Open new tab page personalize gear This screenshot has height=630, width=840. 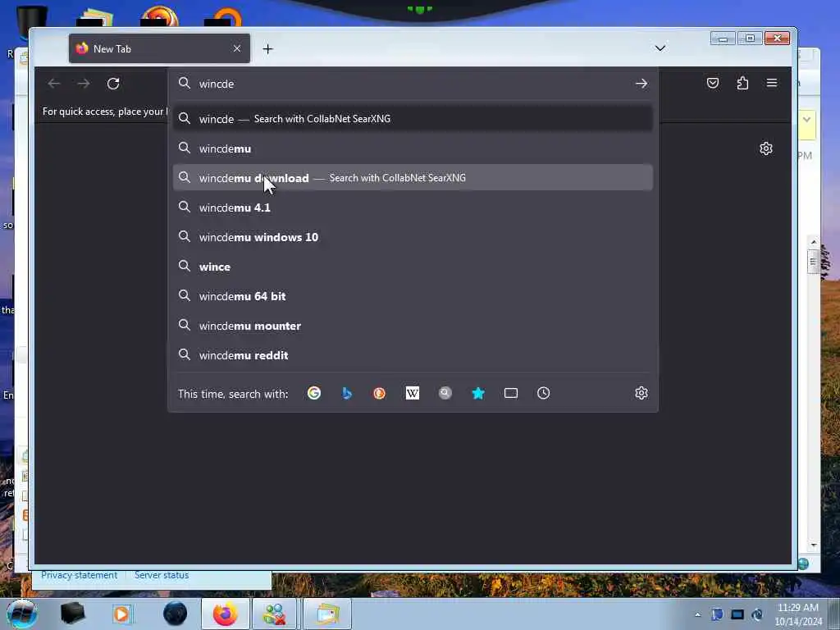pyautogui.click(x=766, y=148)
